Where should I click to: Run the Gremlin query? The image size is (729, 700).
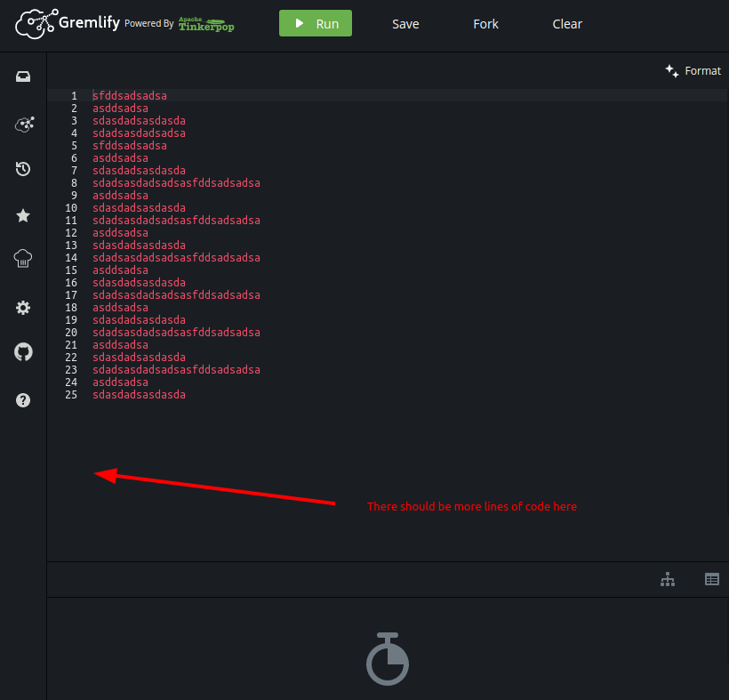pos(316,23)
